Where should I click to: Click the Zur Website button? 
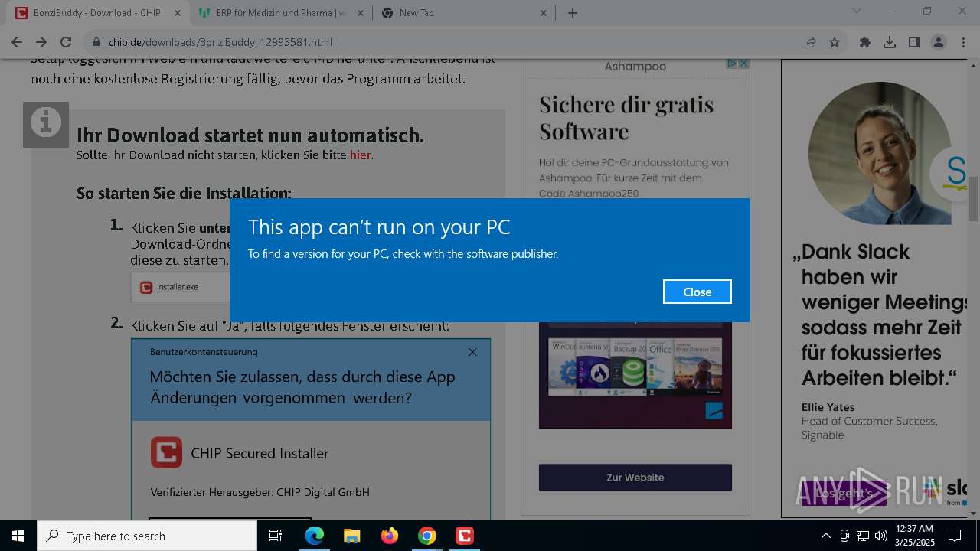tap(635, 478)
